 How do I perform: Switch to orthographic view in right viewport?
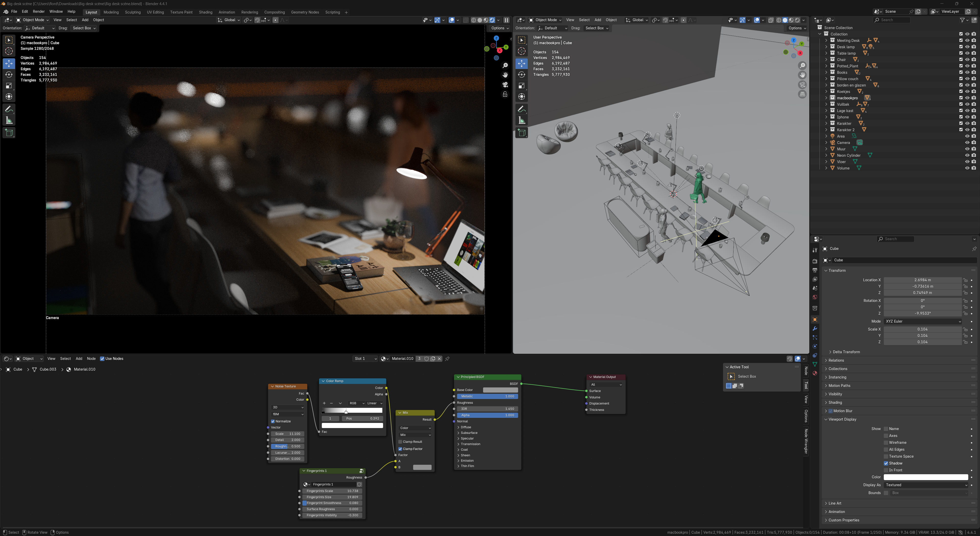click(802, 94)
